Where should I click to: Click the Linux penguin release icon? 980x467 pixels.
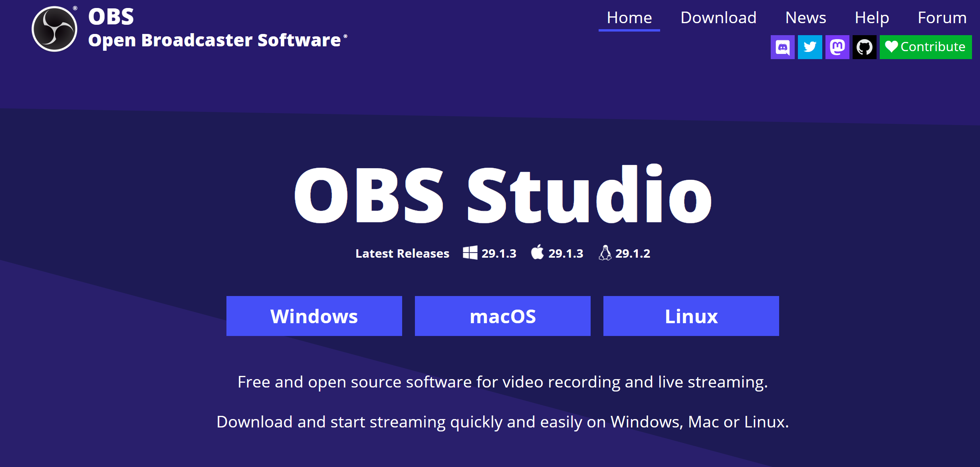click(605, 253)
